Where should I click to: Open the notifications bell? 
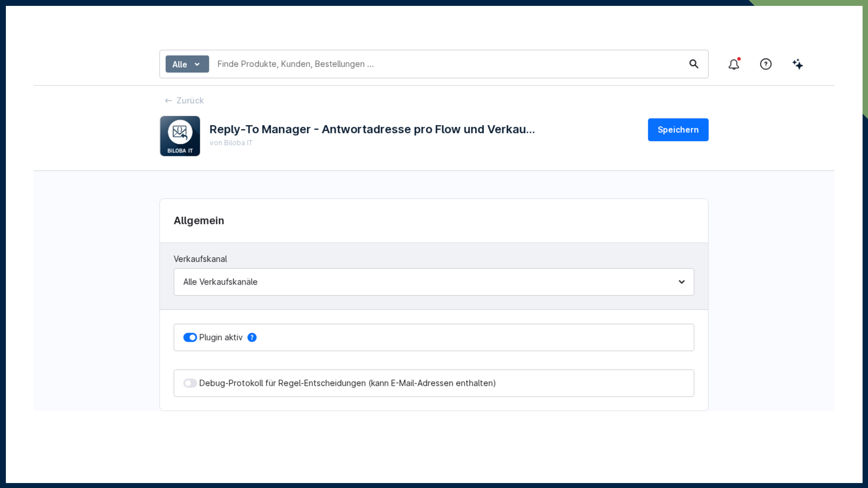(x=734, y=64)
